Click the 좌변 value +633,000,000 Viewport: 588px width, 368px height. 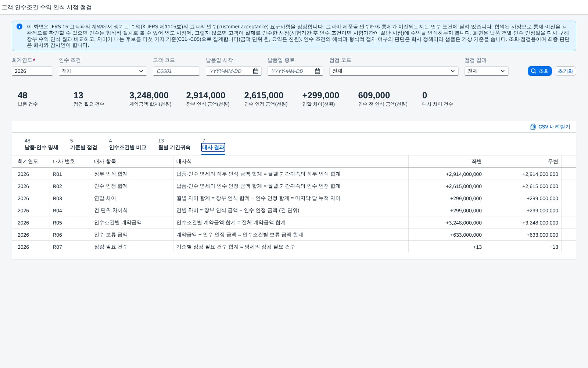tap(466, 235)
